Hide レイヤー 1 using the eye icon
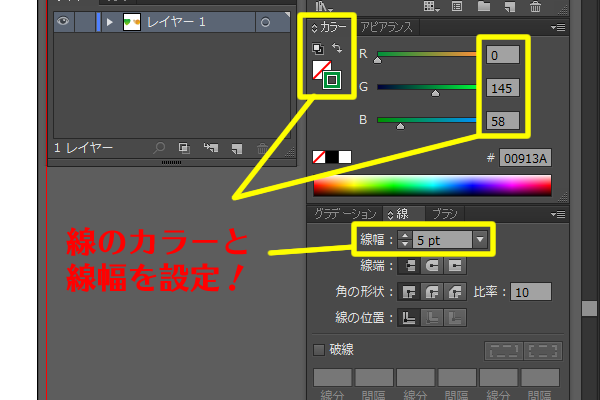 click(61, 22)
